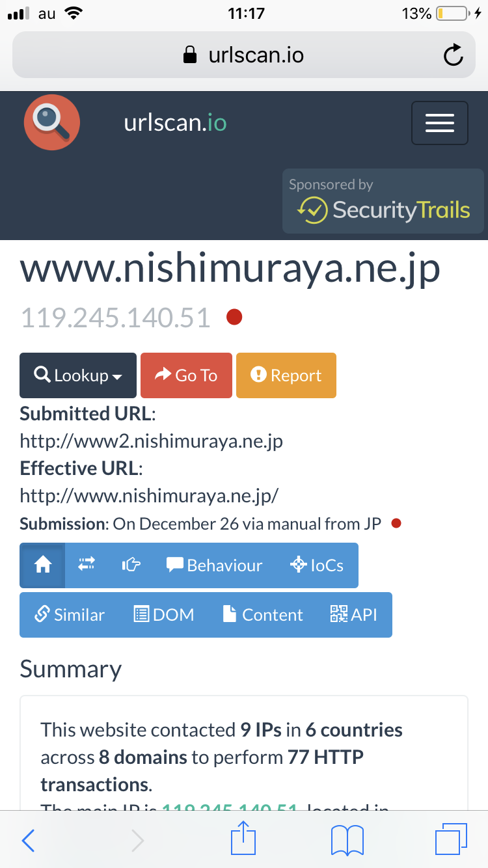The height and width of the screenshot is (868, 488).
Task: Open the links pointing-hand tab
Action: 131,565
